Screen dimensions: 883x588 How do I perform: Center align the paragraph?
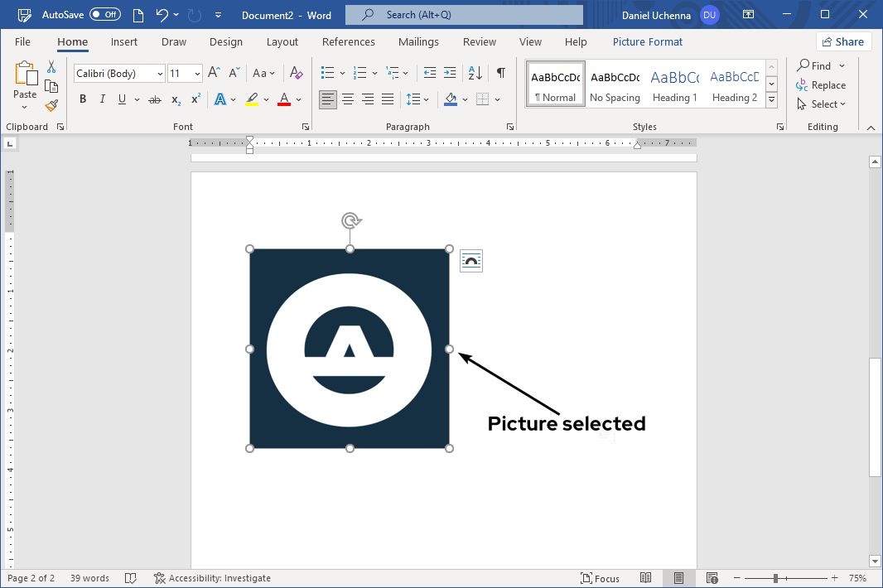347,99
